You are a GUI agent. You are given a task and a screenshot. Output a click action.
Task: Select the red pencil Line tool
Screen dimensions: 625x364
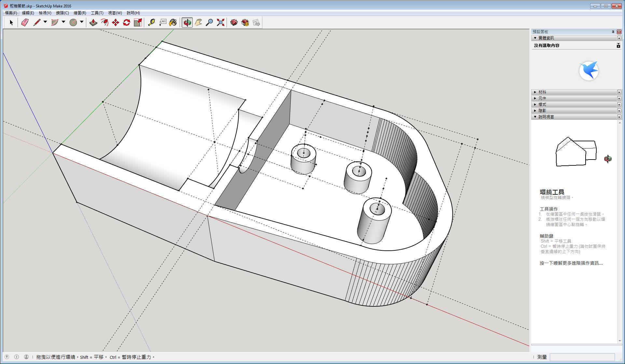click(x=37, y=22)
